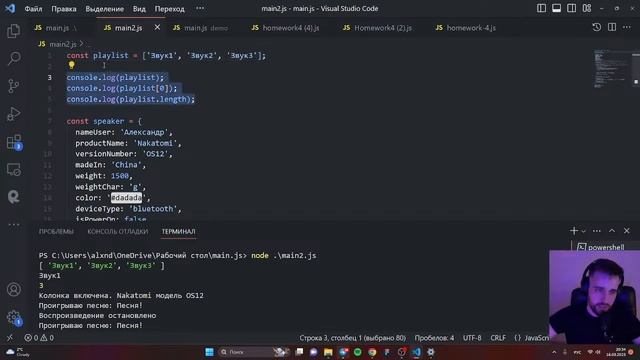Click the 'Воспроизведение остановлено' terminal line
This screenshot has width=640, height=360.
click(97, 316)
